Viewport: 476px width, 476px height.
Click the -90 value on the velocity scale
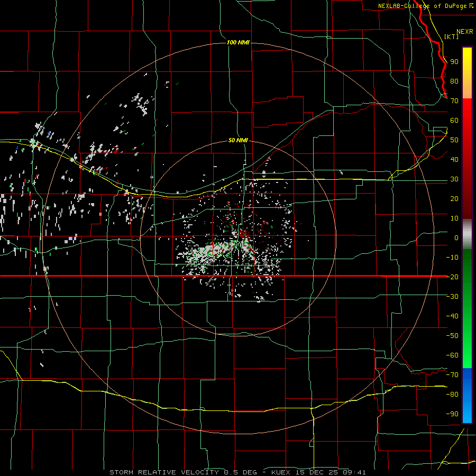click(452, 414)
